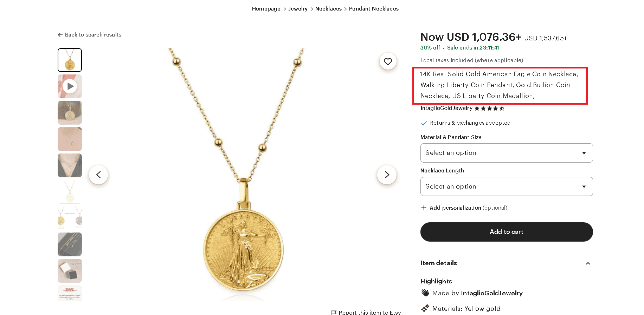This screenshot has height=315, width=644.
Task: Open the DHL shipping thumbnail
Action: pyautogui.click(x=70, y=293)
